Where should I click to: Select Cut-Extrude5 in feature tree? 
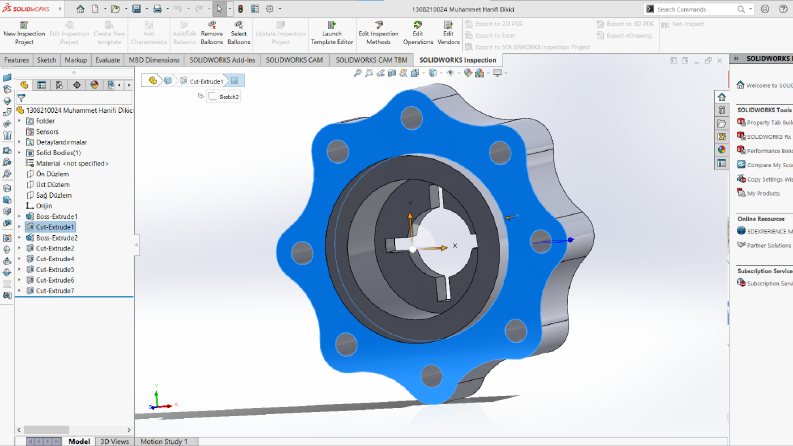point(55,270)
